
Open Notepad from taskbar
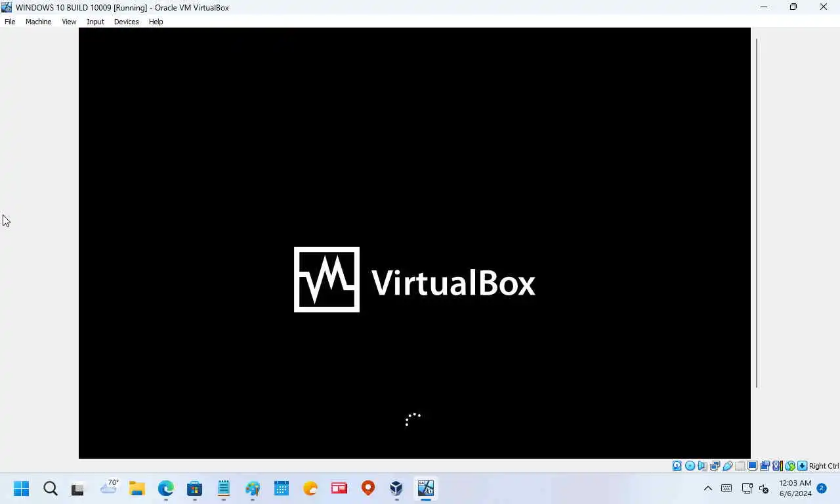224,488
